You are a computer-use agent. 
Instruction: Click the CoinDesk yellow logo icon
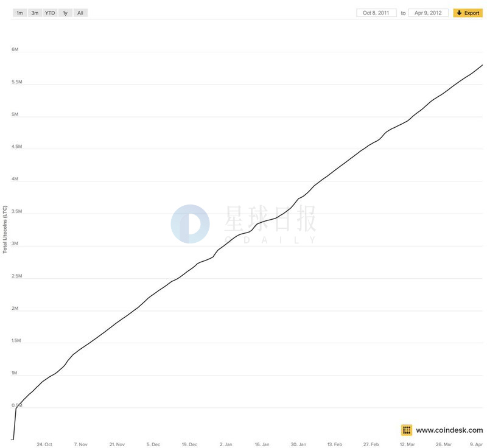407,430
